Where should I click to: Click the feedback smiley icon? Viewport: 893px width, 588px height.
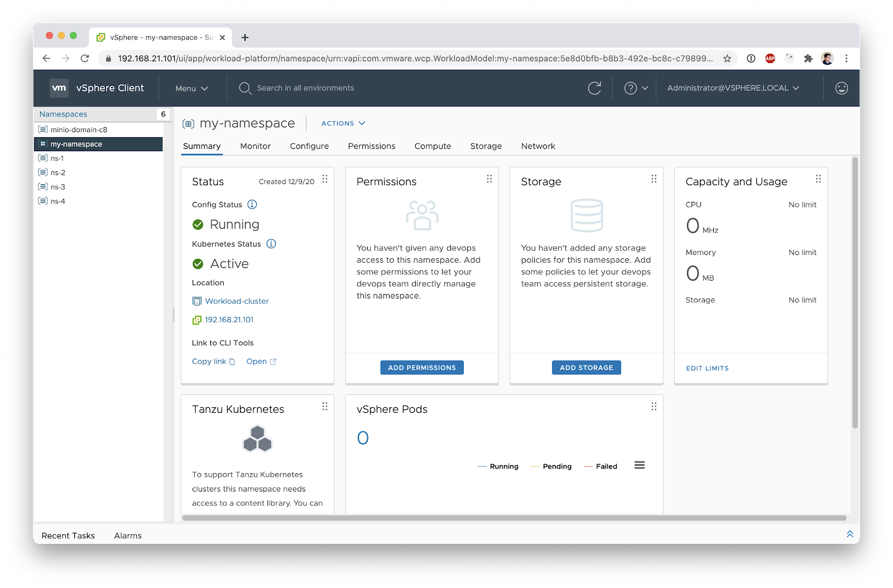(842, 88)
